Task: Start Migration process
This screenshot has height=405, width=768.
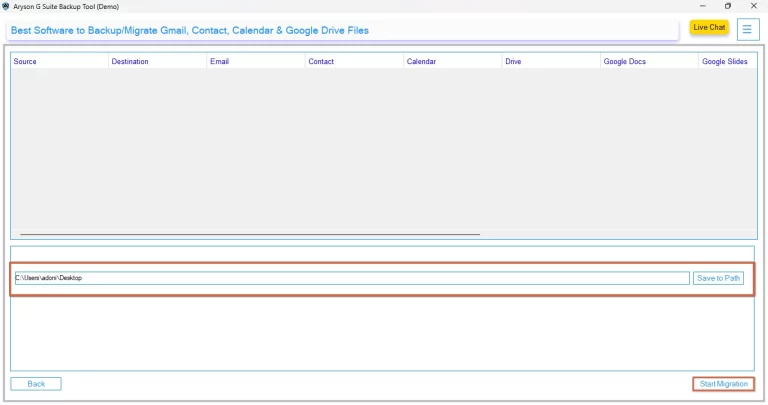Action: pos(723,384)
